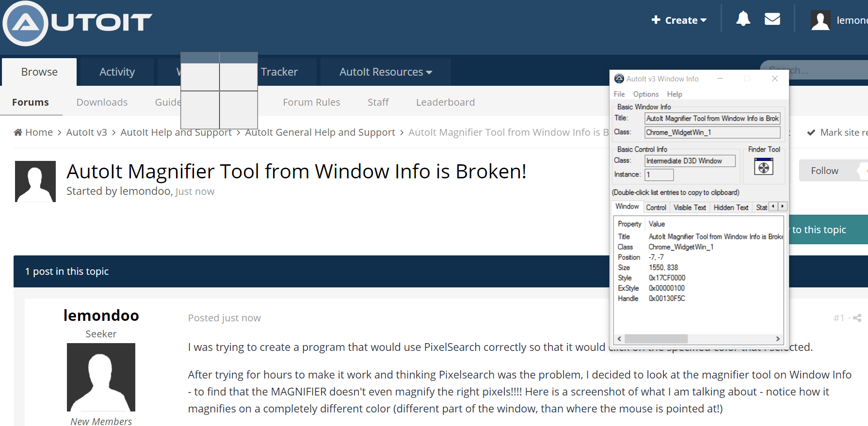Click Posted just now timestamp
The height and width of the screenshot is (426, 868).
pos(225,318)
